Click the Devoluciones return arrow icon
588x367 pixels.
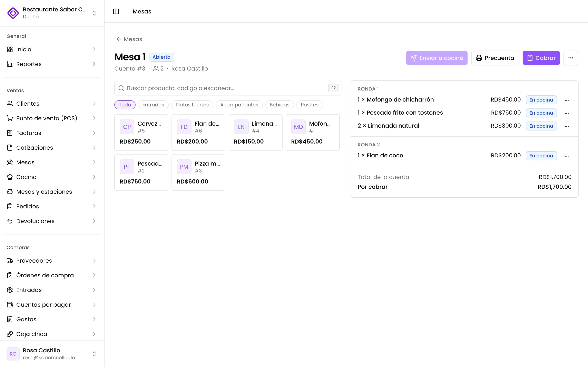tap(10, 221)
